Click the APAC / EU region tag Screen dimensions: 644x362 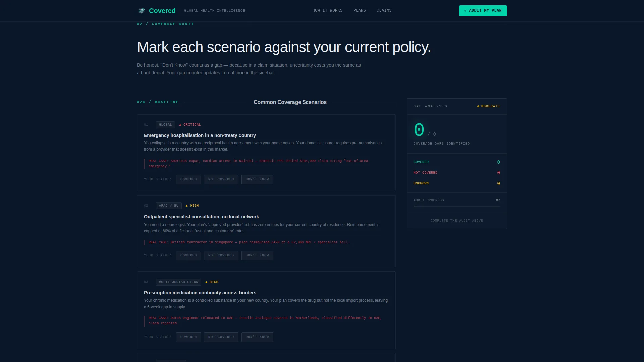pos(169,206)
